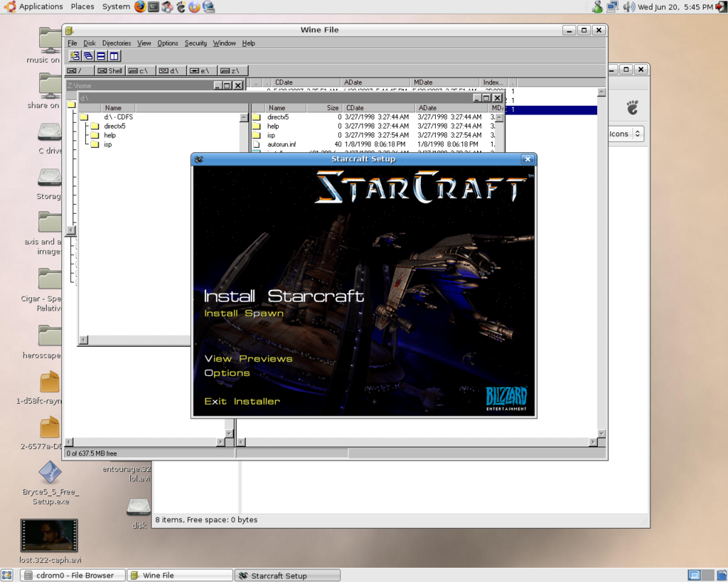The width and height of the screenshot is (728, 582).
Task: Select the d:\ - CDFS tree root
Action: pos(119,117)
